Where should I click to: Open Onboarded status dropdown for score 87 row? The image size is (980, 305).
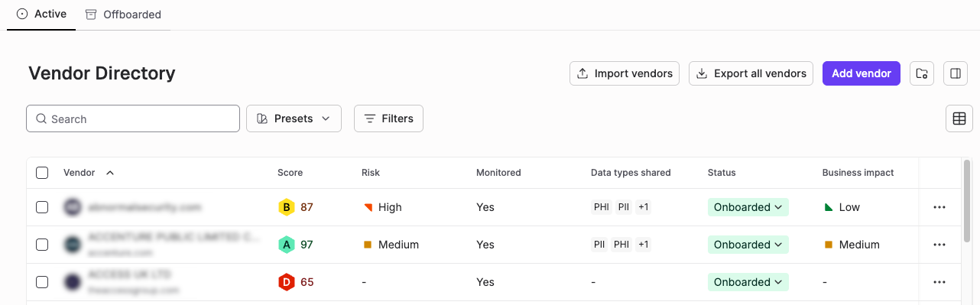pos(748,207)
